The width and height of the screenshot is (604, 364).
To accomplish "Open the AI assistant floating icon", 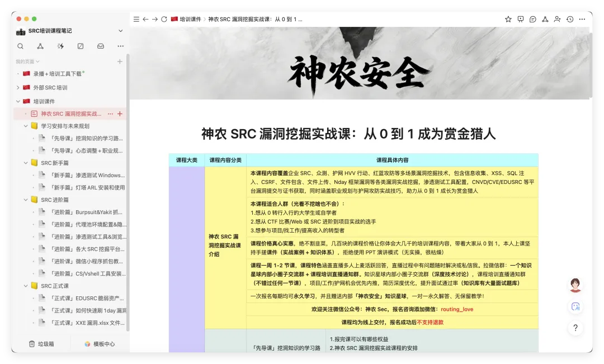I will point(575,306).
